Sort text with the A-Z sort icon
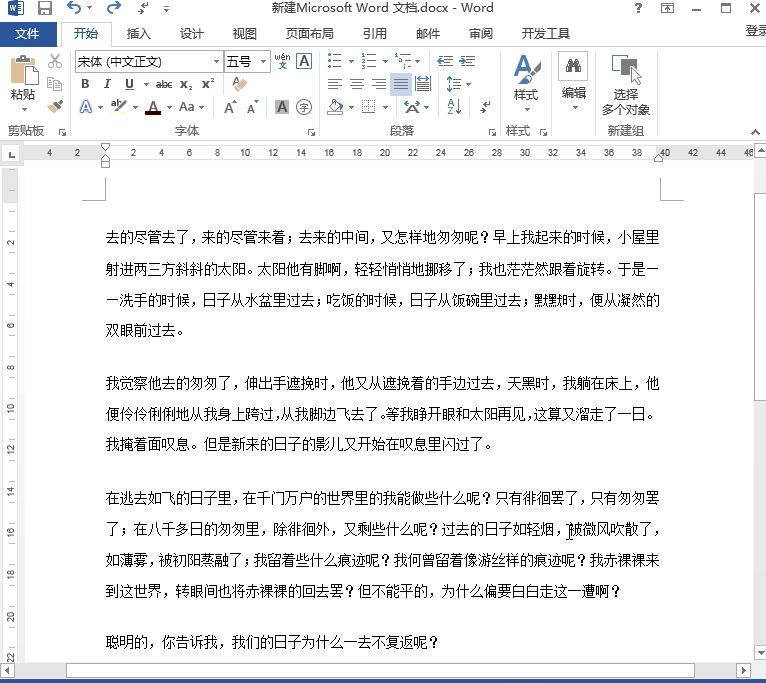The height and width of the screenshot is (683, 766). click(x=454, y=107)
